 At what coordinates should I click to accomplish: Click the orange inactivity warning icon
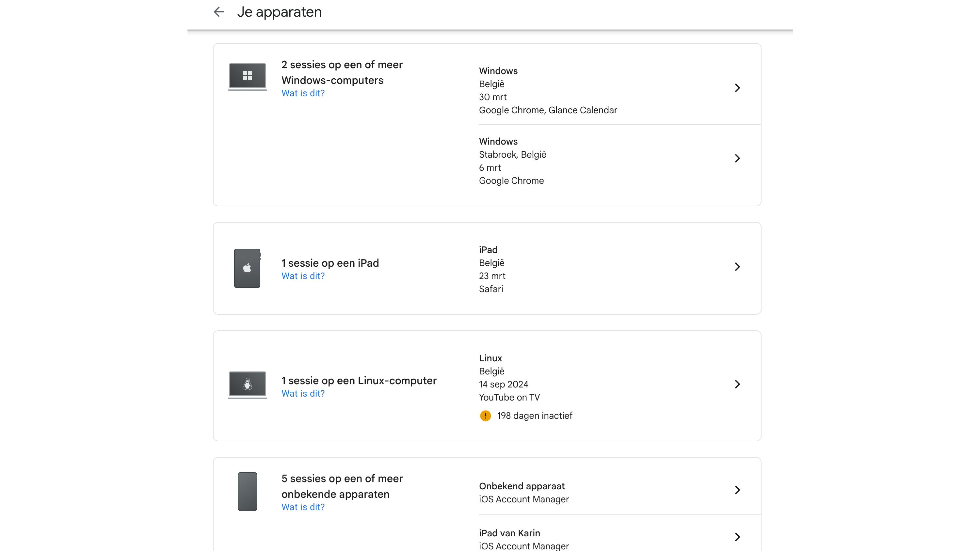click(x=485, y=416)
